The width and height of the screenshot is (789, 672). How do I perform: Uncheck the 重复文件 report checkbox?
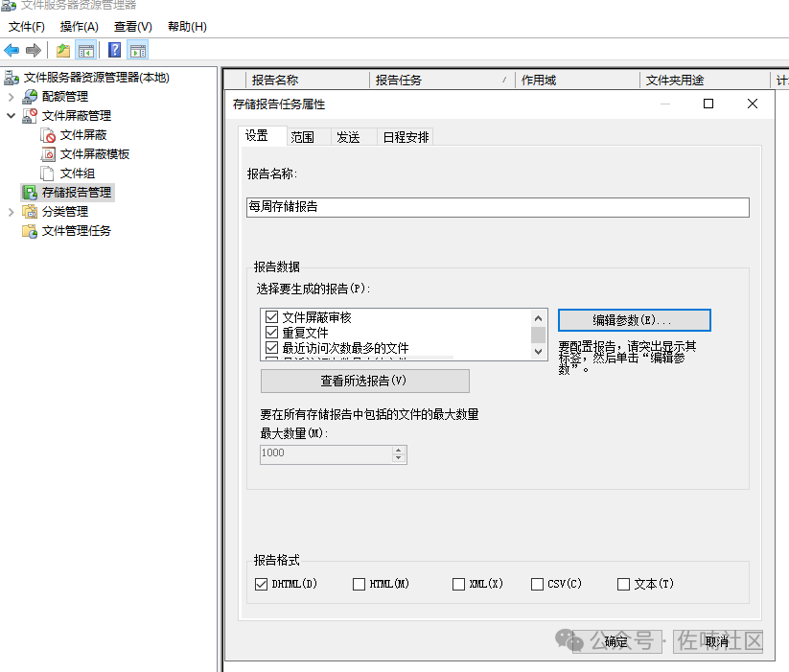pos(271,332)
